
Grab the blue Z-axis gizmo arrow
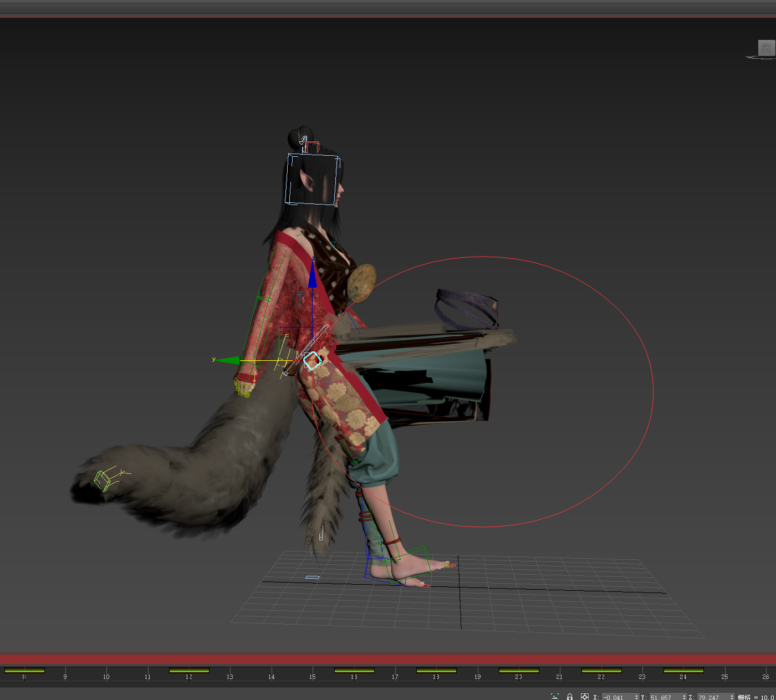tap(313, 275)
